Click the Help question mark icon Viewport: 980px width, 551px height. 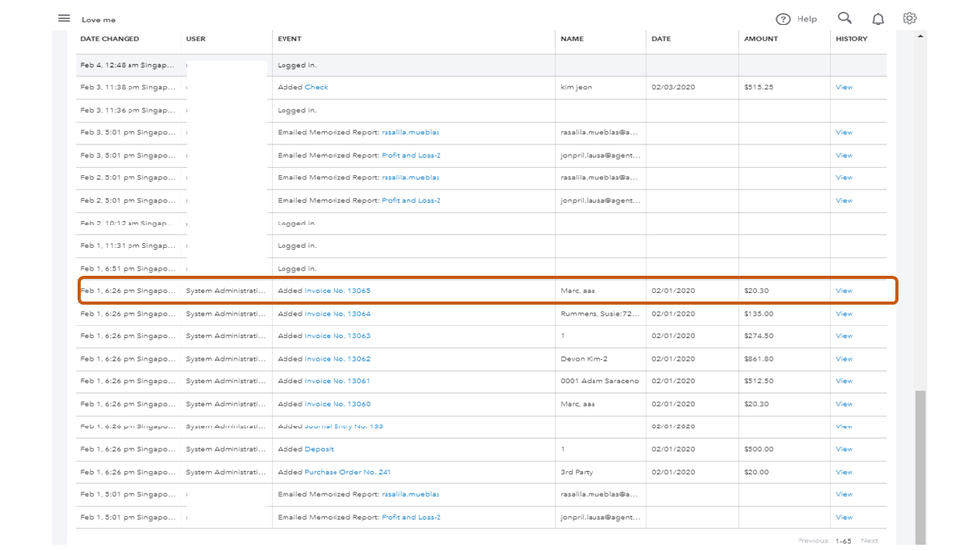point(783,19)
